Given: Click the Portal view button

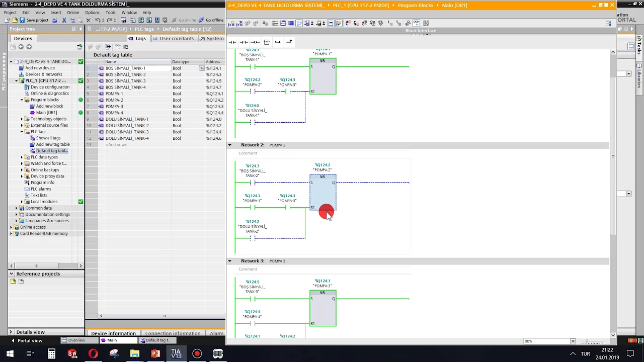Looking at the screenshot, I should tap(26, 340).
